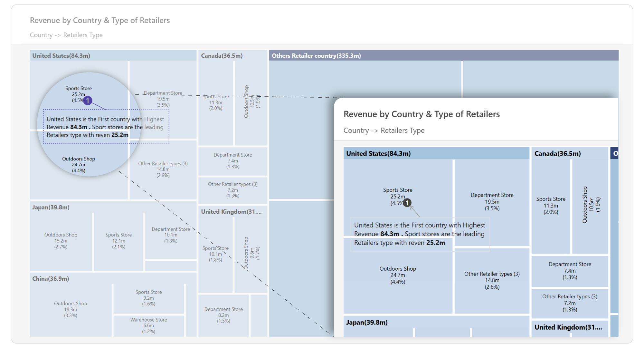Click the zoomed Department Store 19.5m tile
The height and width of the screenshot is (348, 644).
pos(492,202)
